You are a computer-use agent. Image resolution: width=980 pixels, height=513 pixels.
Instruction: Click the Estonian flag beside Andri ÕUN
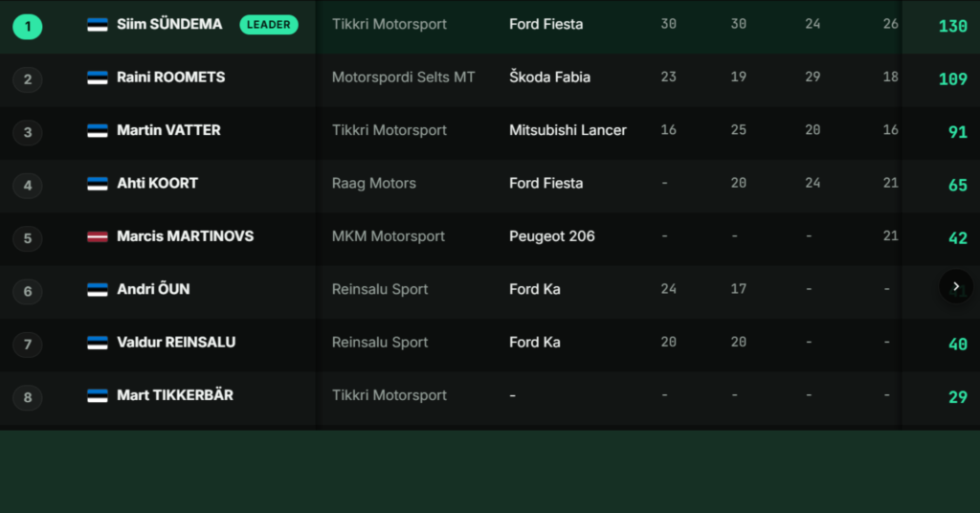(x=98, y=290)
